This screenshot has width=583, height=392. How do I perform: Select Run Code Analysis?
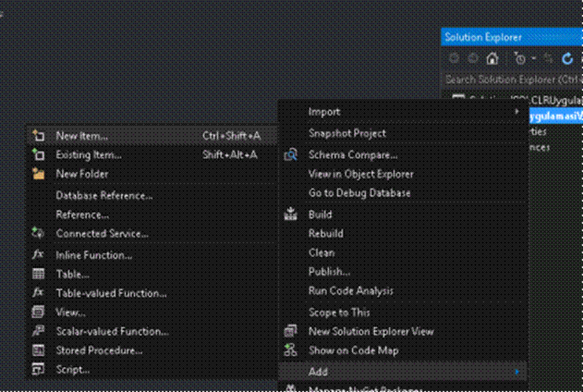(x=351, y=290)
